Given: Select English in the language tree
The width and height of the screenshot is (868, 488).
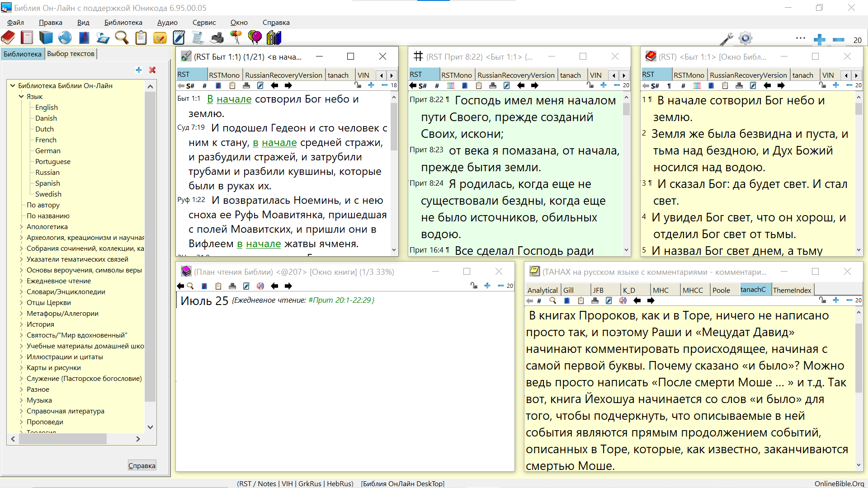Looking at the screenshot, I should pos(47,107).
